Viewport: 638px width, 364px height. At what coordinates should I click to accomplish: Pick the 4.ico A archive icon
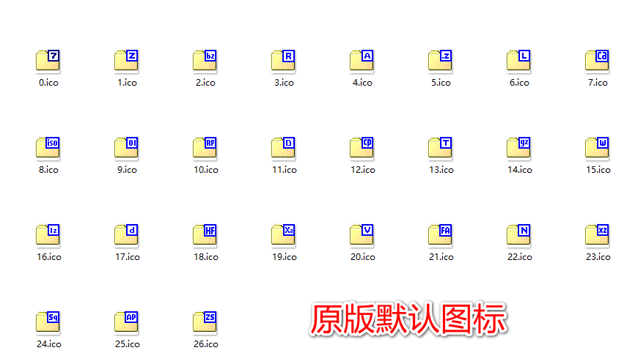[362, 62]
